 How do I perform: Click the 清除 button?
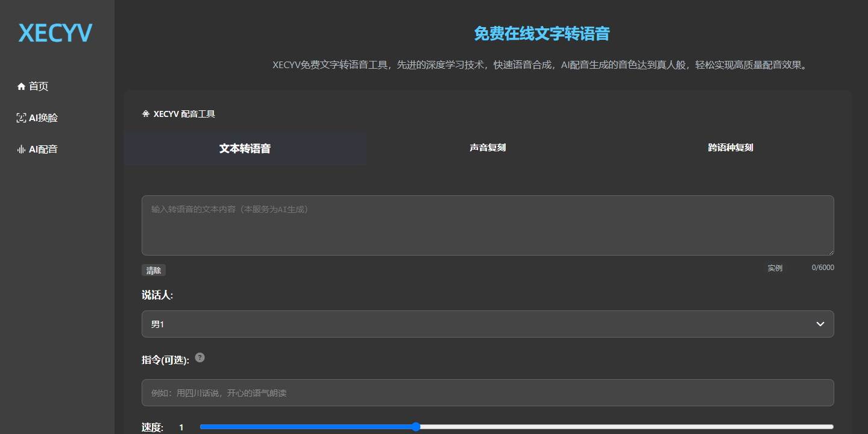coord(154,270)
